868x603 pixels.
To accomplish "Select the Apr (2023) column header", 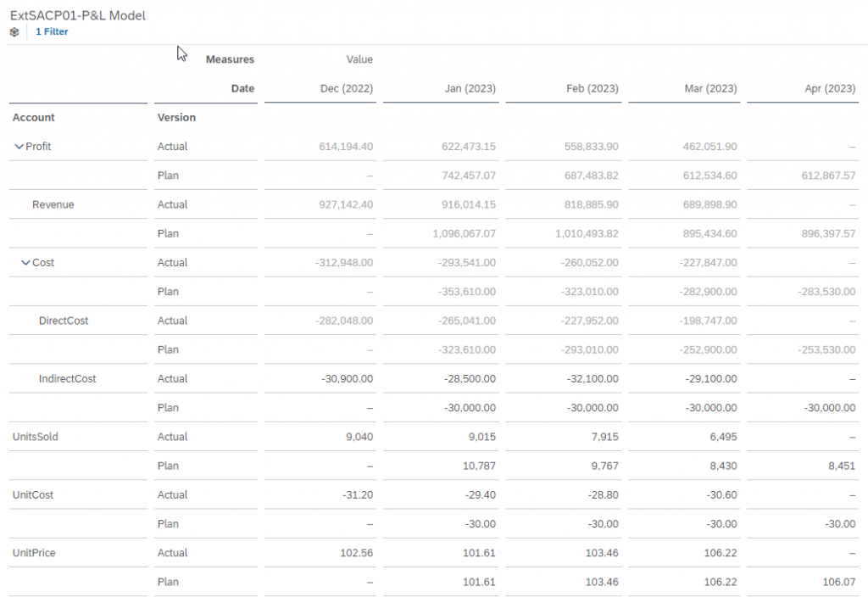I will click(x=830, y=88).
